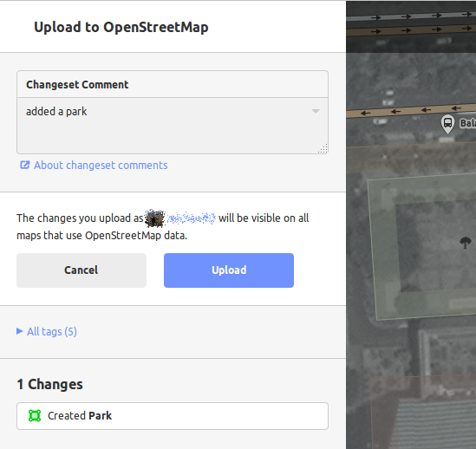
Task: Click the textarea resize grip handle
Action: tap(323, 149)
